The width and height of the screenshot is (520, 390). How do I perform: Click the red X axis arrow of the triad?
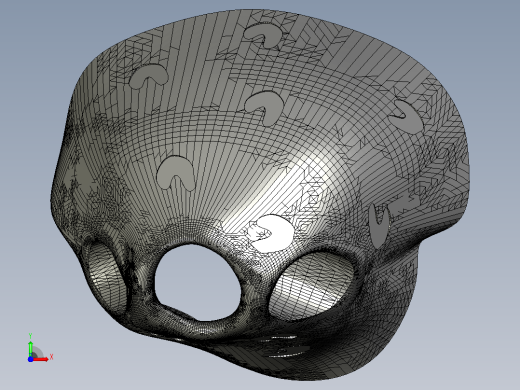pos(42,359)
